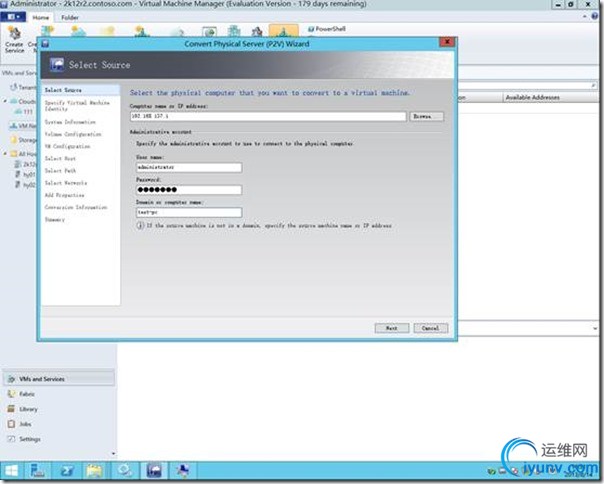Select the hy01 host in tree
This screenshot has width=604, height=484.
(x=25, y=175)
